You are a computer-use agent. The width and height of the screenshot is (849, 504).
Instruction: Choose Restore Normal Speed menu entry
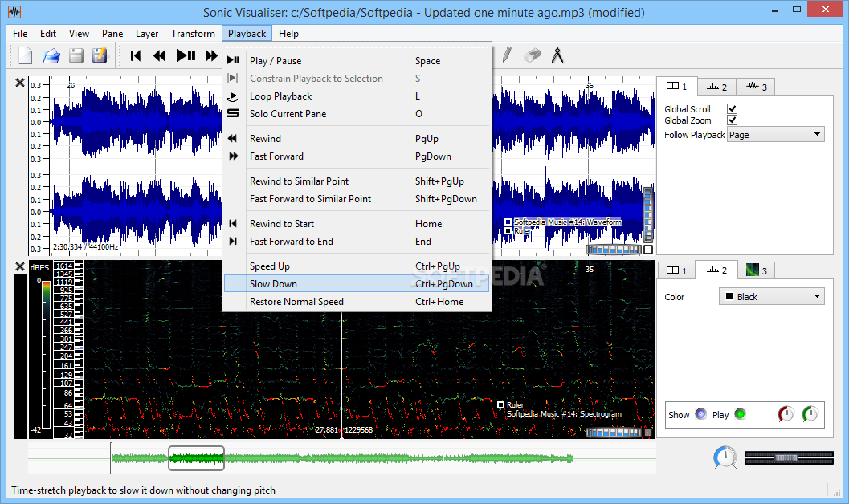click(357, 302)
